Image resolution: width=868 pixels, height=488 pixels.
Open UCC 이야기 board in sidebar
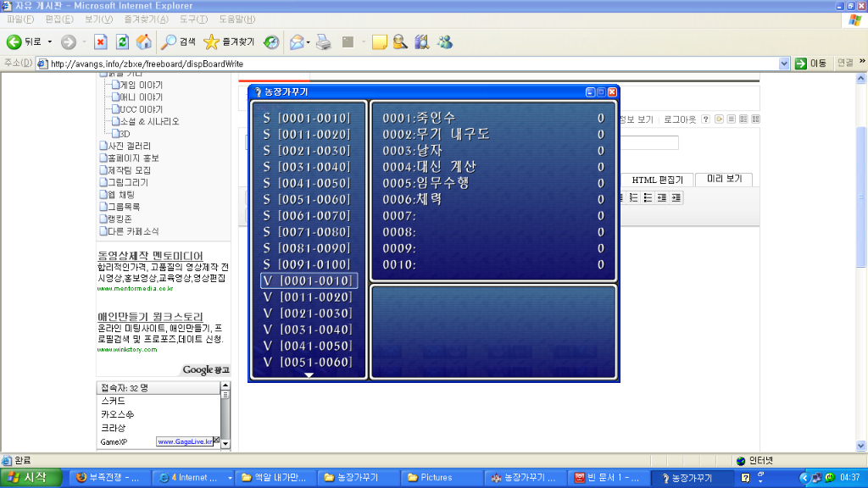pos(142,109)
